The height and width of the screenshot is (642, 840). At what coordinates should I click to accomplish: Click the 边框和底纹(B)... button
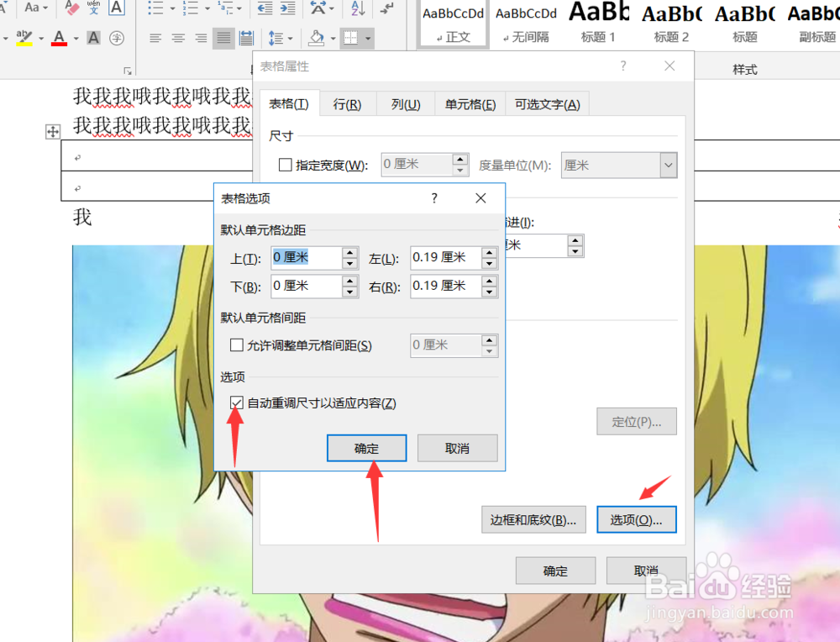coord(533,519)
